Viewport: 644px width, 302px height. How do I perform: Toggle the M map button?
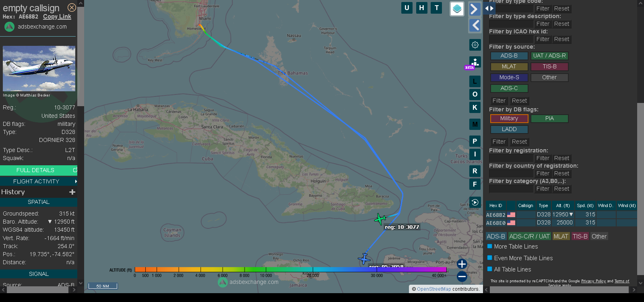475,124
